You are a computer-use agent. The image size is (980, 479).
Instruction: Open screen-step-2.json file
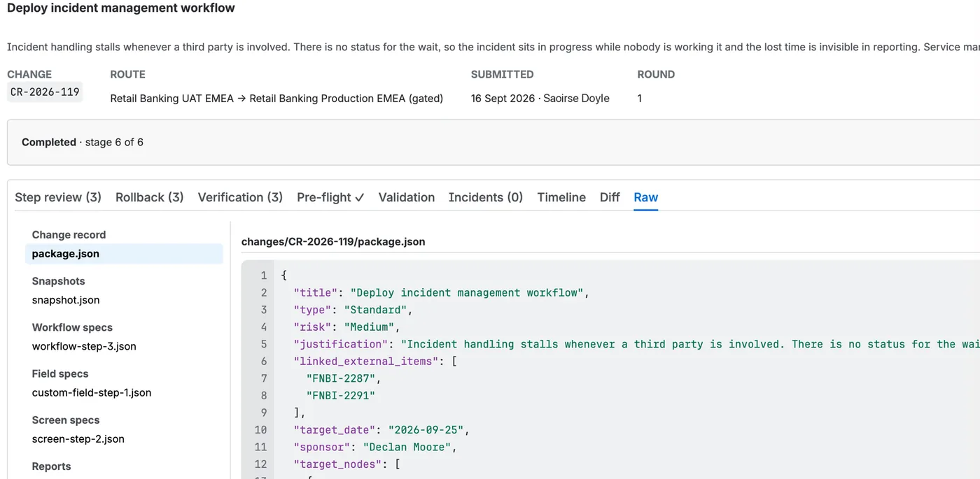(x=78, y=439)
